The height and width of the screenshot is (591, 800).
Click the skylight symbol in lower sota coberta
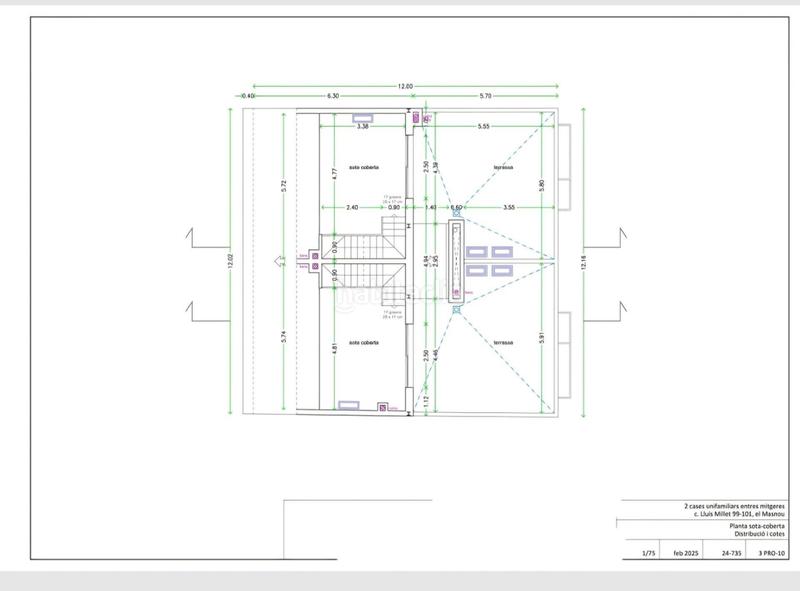350,405
